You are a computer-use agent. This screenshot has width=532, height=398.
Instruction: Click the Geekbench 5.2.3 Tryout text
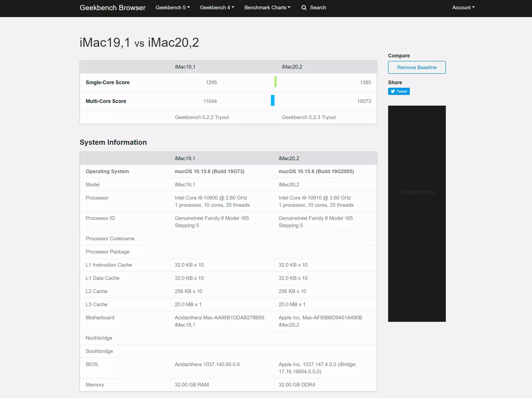(309, 117)
